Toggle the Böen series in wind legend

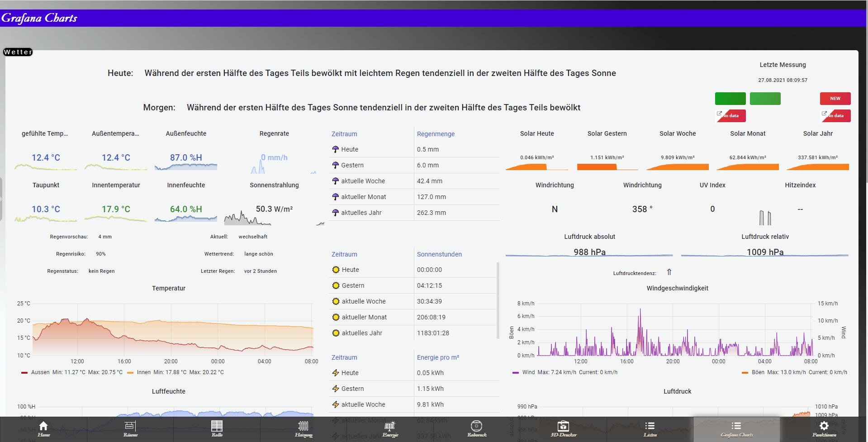point(758,372)
